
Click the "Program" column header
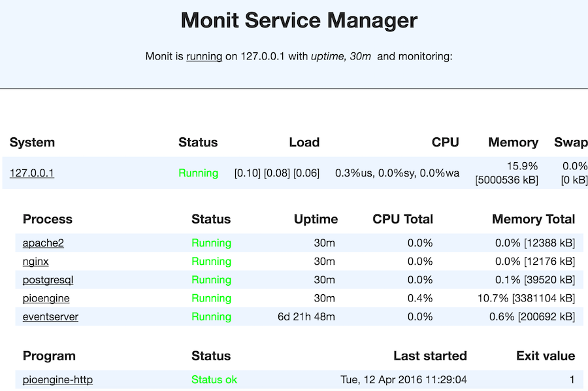[x=49, y=356]
